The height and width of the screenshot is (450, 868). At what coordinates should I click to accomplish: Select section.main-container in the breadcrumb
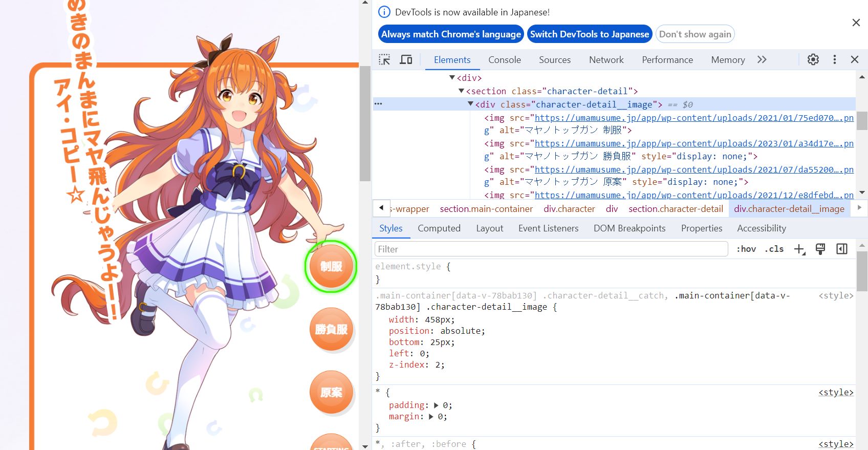(486, 209)
